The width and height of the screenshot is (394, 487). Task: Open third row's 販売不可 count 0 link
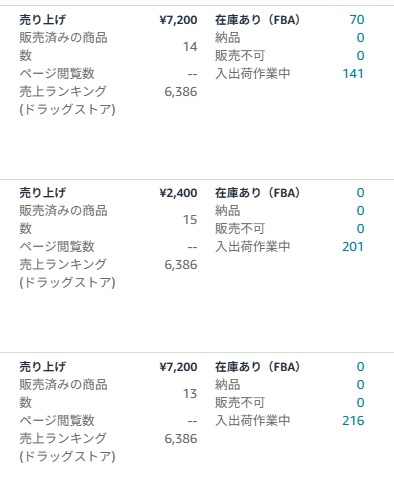(360, 403)
